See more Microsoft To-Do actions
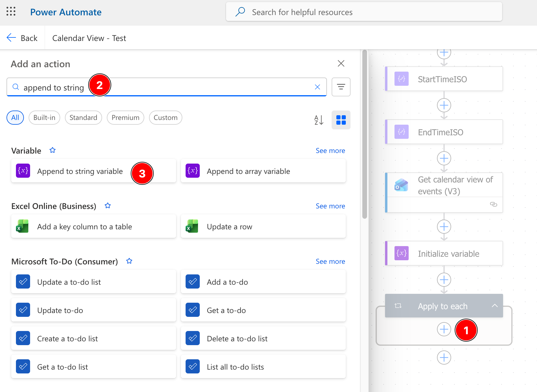Image resolution: width=537 pixels, height=392 pixels. [330, 261]
